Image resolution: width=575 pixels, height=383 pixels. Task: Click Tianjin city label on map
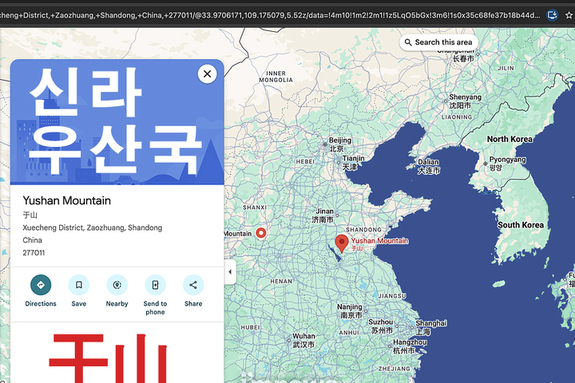(x=353, y=163)
